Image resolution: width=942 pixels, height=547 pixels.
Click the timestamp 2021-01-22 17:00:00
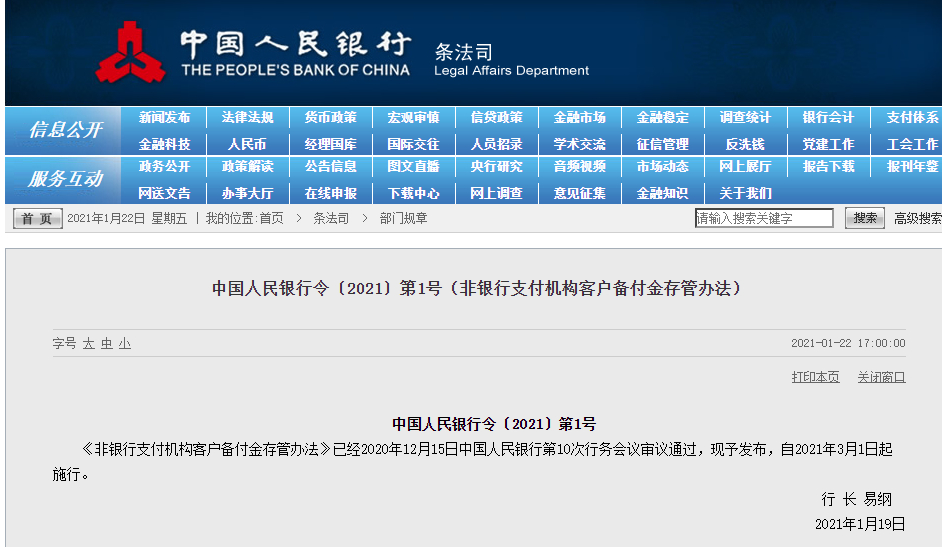pos(848,343)
